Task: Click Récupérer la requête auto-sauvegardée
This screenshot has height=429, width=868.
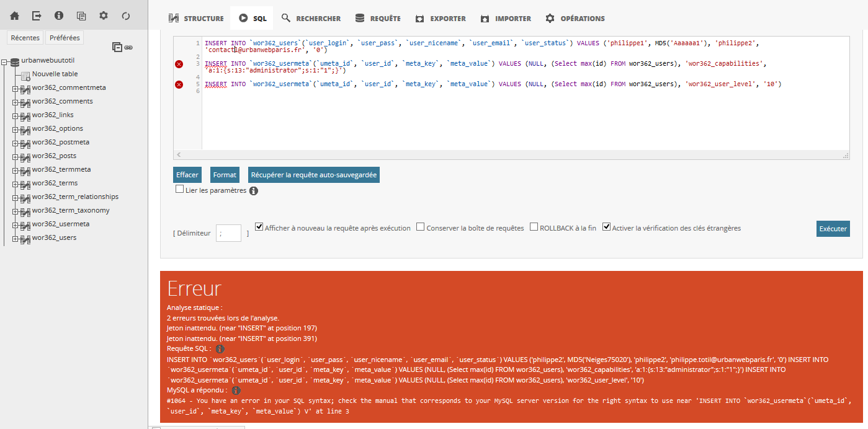Action: click(313, 175)
